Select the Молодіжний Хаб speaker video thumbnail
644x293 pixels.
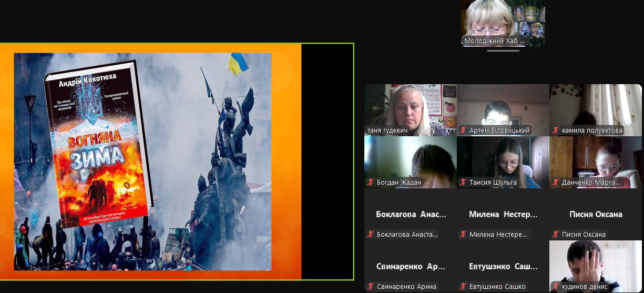(x=503, y=23)
